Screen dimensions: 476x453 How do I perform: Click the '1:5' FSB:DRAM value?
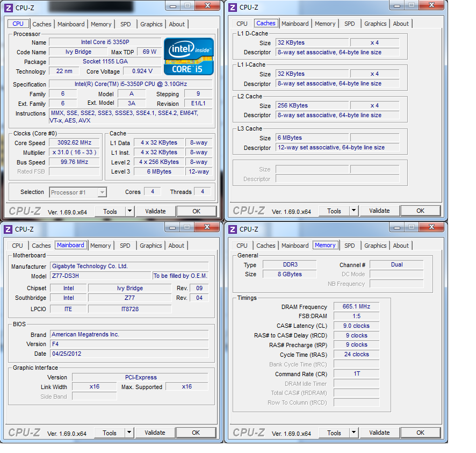tap(356, 317)
